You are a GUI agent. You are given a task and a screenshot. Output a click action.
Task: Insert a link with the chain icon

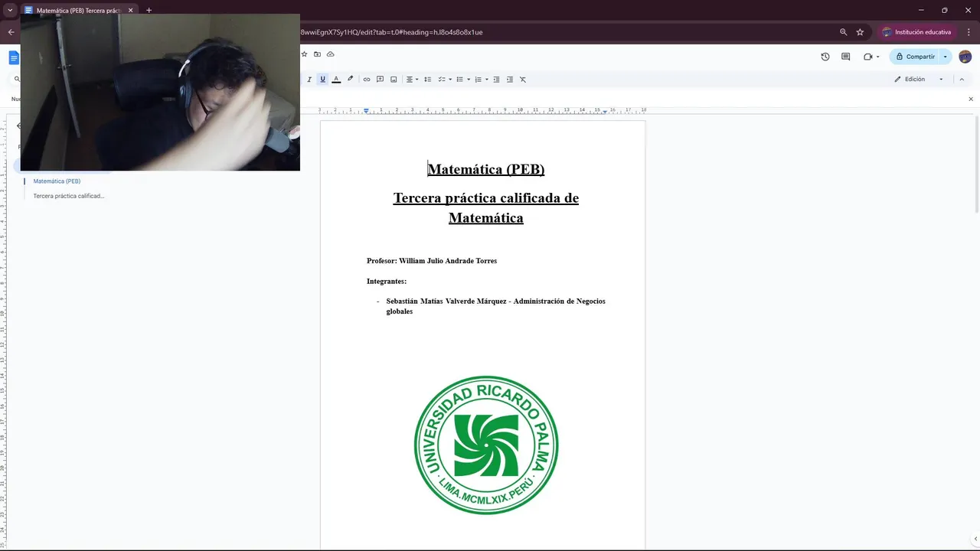pos(367,80)
